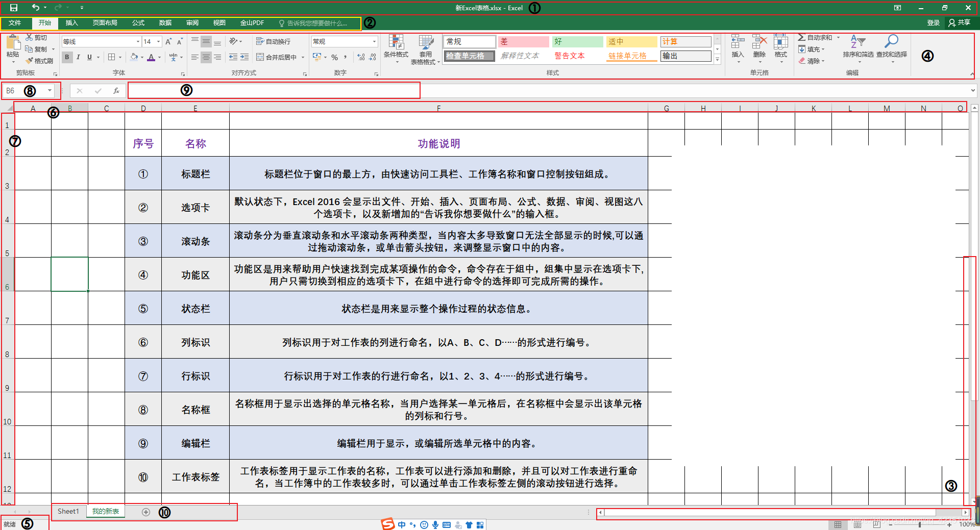This screenshot has height=530, width=980.
Task: Click the horizontal scrollbar right arrow
Action: [x=965, y=512]
